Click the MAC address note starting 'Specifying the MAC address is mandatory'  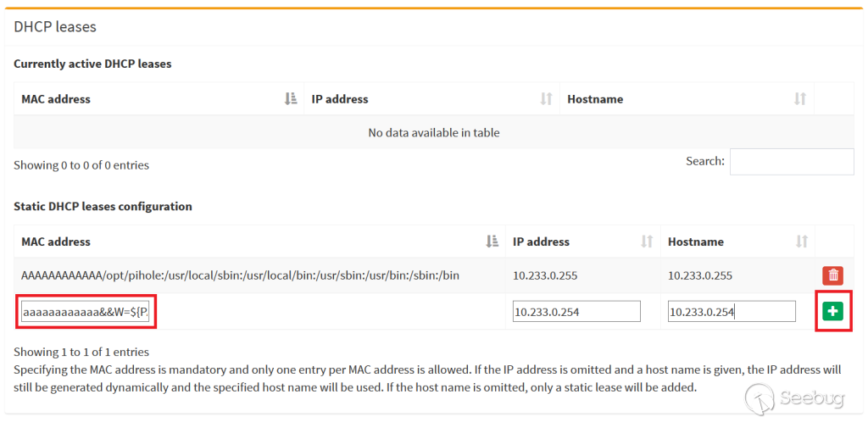coord(427,378)
